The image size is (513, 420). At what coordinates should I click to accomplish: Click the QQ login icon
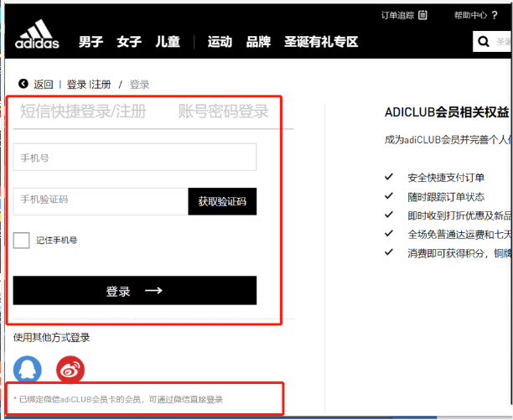point(27,369)
